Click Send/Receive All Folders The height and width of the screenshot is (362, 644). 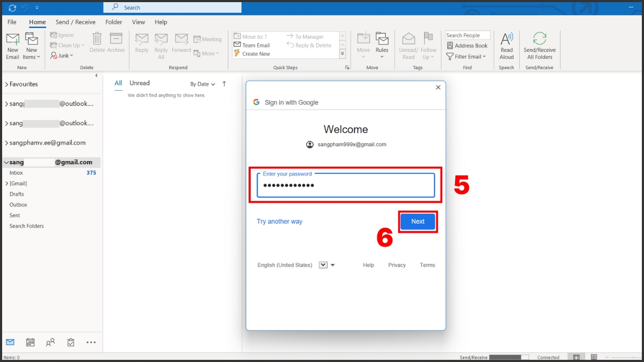tap(539, 46)
